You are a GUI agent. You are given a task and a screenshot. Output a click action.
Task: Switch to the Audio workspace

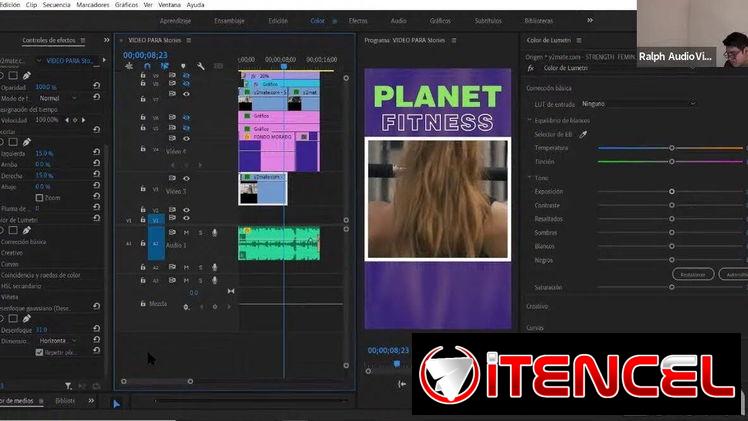point(398,21)
